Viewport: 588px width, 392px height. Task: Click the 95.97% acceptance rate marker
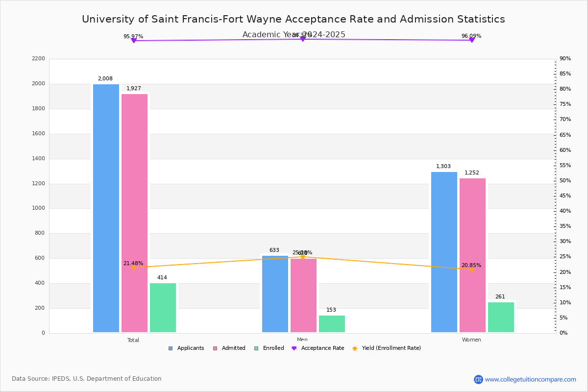coord(133,41)
